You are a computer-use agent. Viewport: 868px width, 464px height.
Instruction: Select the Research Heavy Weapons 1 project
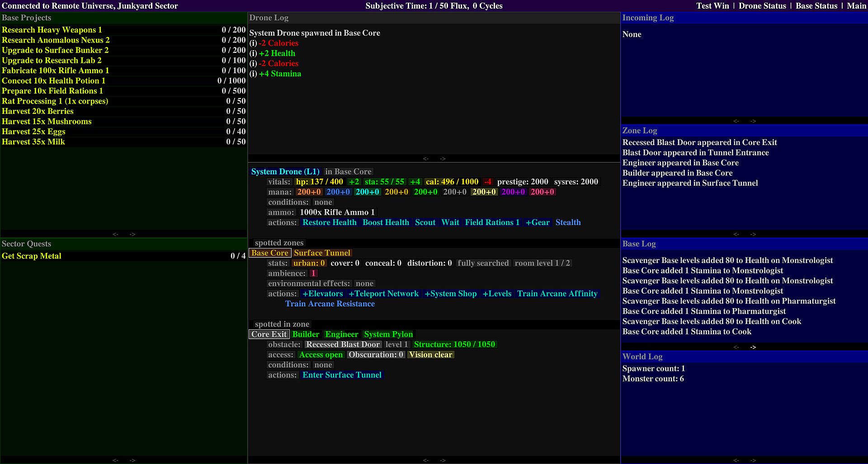(52, 30)
